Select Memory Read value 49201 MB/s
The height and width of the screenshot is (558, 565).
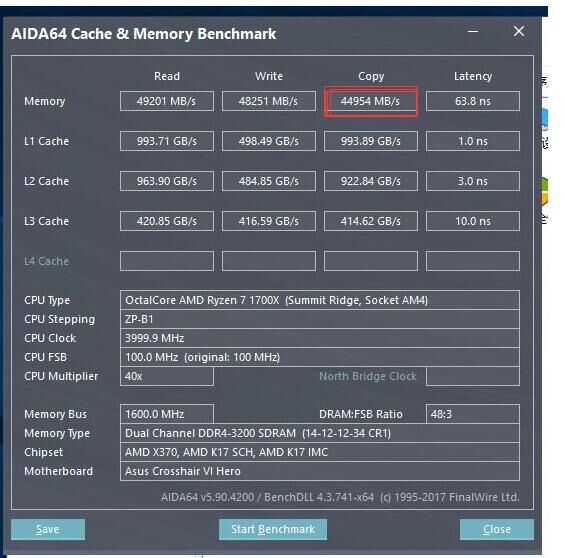(167, 101)
